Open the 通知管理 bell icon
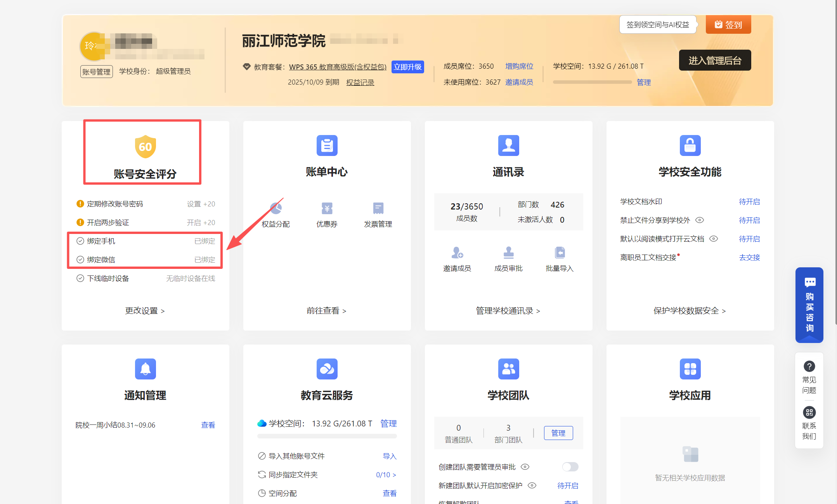Screen dimensions: 837x504 145,369
